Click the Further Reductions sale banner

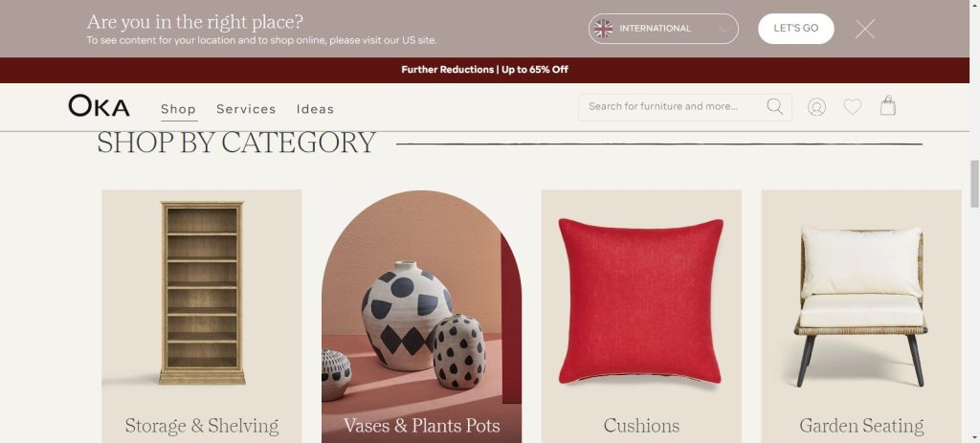[x=484, y=70]
